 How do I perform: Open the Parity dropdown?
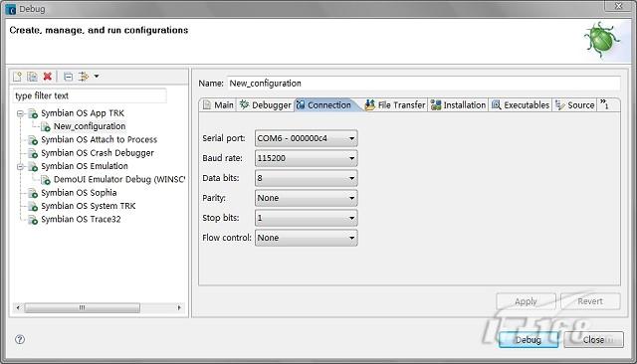(x=306, y=198)
